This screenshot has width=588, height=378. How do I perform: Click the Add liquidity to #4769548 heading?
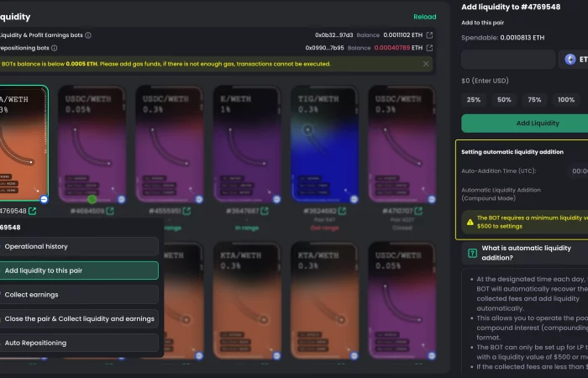coord(511,7)
